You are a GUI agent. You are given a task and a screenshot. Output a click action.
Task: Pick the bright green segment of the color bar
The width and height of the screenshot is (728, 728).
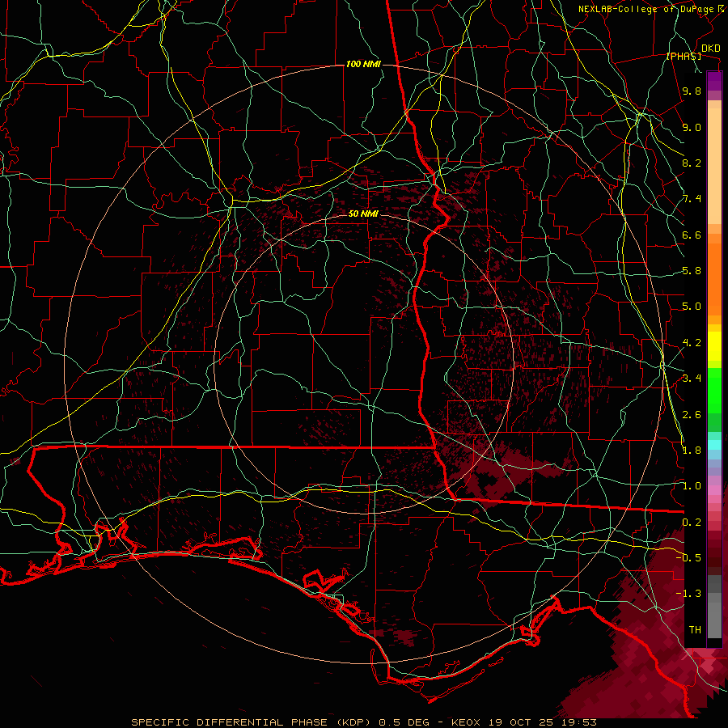coord(714,390)
